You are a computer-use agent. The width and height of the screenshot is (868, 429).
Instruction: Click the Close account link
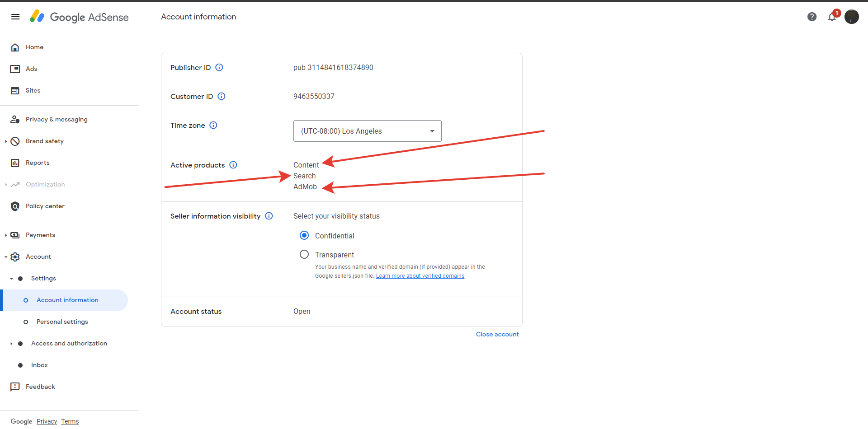coord(497,335)
